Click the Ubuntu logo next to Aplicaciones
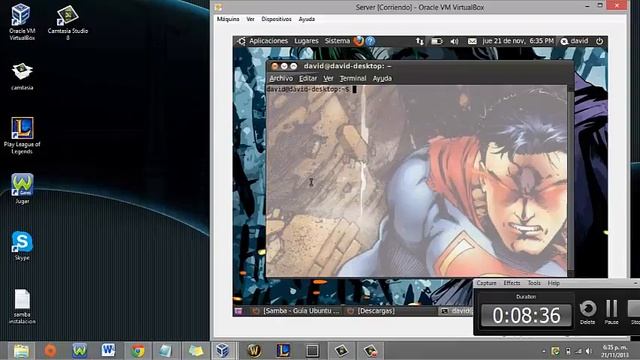640x360 pixels. 242,41
